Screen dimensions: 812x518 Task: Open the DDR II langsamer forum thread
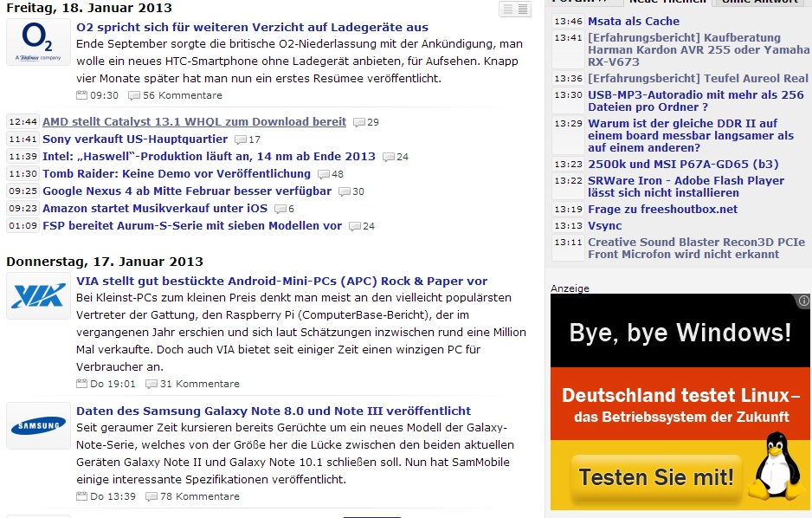pos(691,135)
